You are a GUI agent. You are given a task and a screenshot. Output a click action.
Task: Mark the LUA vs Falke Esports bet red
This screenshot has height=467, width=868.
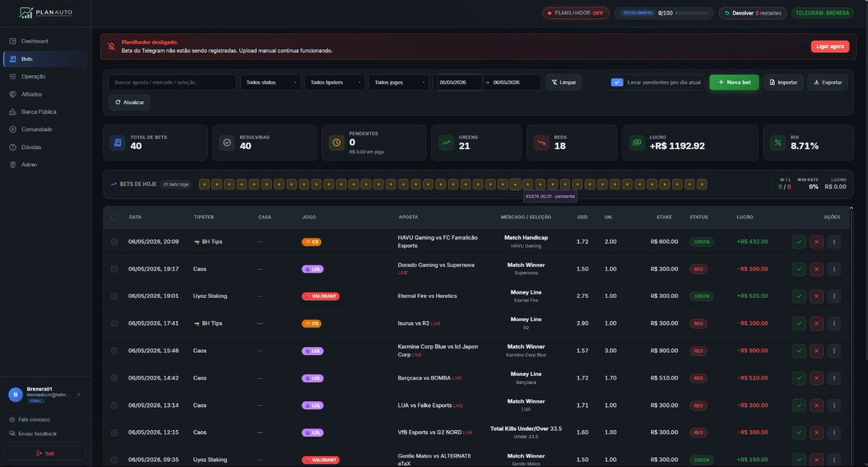pos(817,405)
